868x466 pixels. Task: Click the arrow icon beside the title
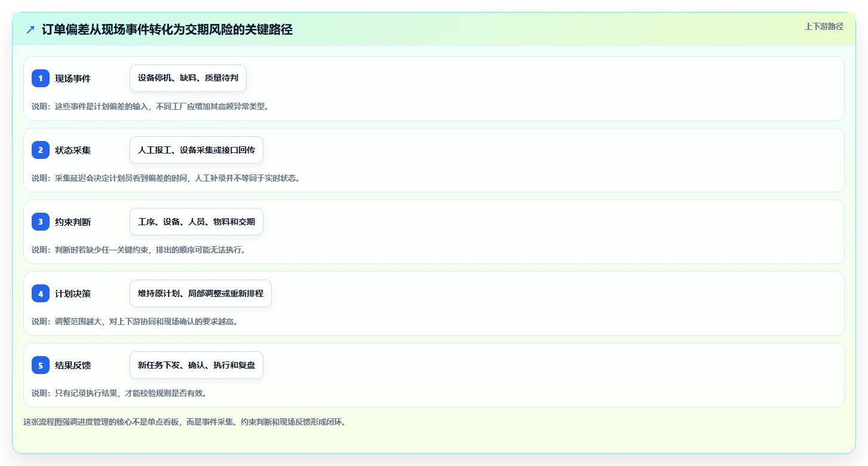(x=30, y=29)
